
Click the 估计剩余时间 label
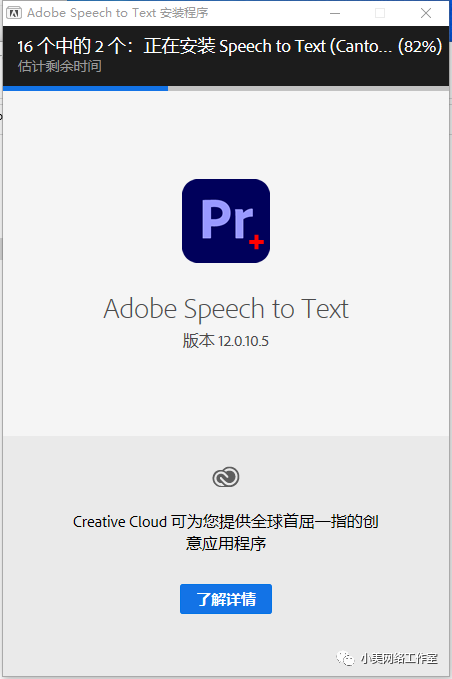click(60, 67)
